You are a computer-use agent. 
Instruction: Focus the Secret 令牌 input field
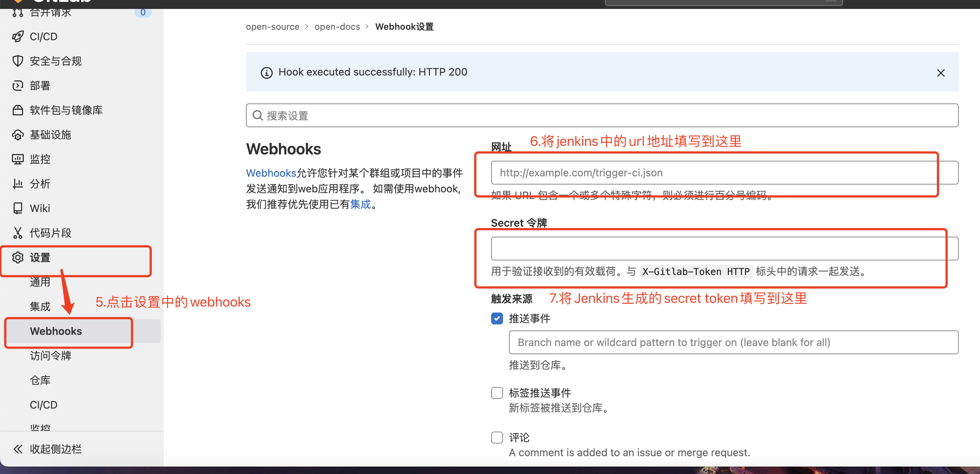pos(724,249)
